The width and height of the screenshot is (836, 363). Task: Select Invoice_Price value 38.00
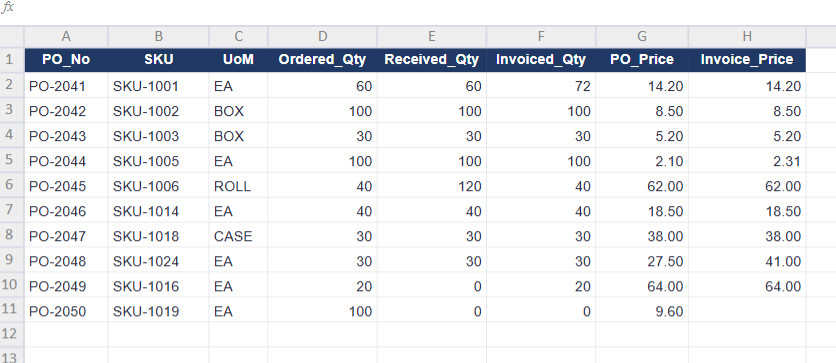pos(747,236)
